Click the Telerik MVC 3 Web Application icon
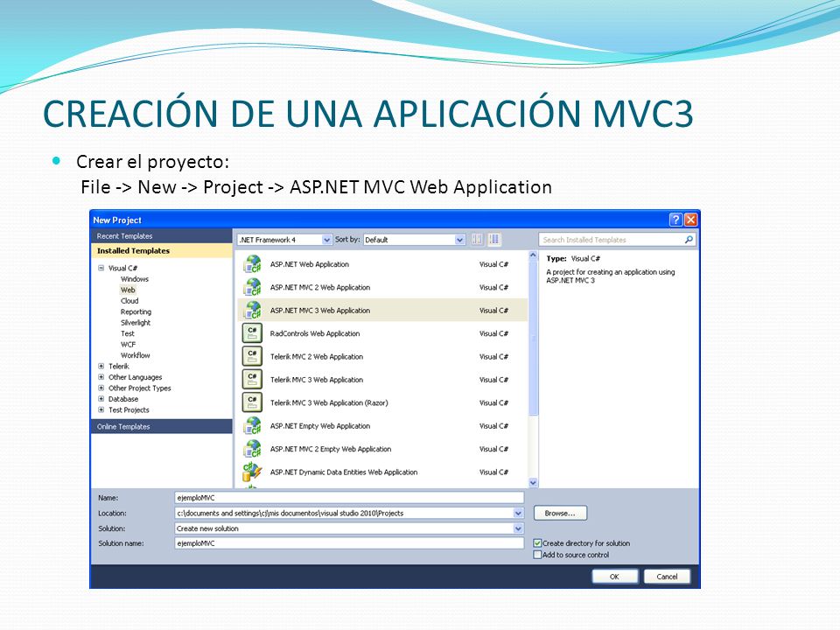 (x=252, y=379)
